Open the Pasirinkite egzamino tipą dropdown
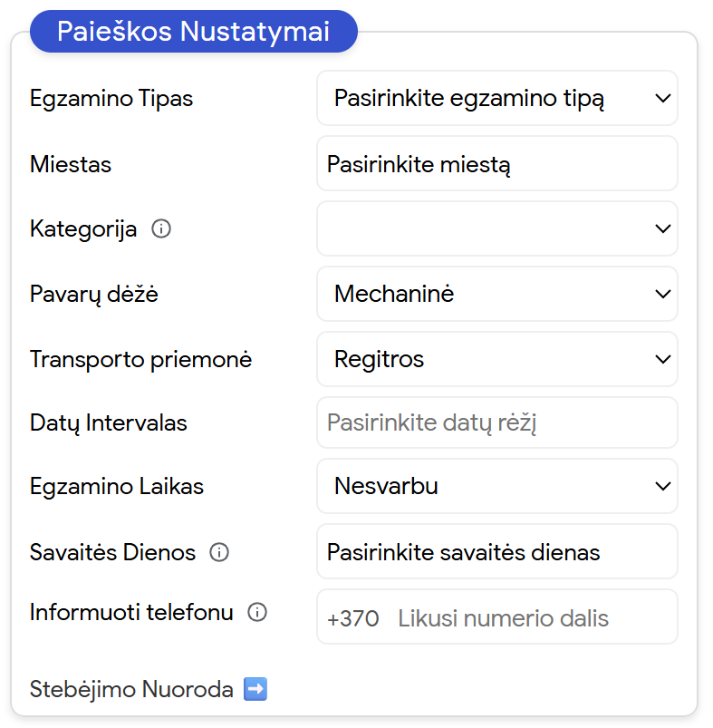713x728 pixels. pyautogui.click(x=496, y=98)
